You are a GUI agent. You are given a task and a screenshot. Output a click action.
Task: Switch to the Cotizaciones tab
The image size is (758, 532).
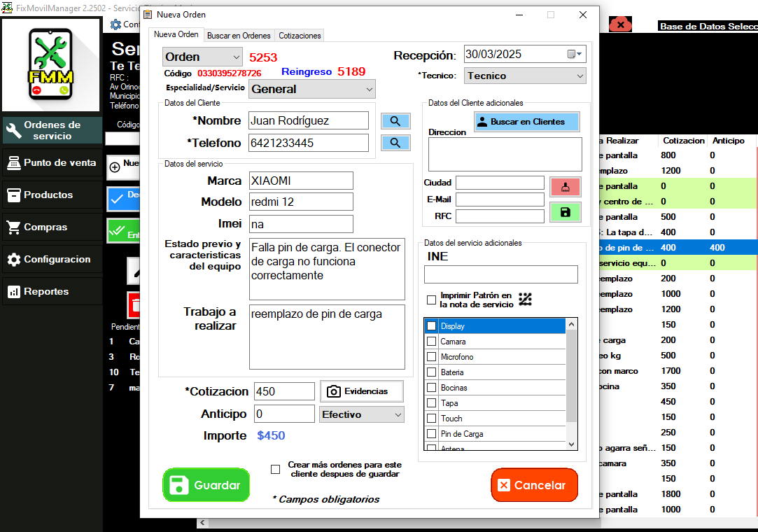point(300,35)
